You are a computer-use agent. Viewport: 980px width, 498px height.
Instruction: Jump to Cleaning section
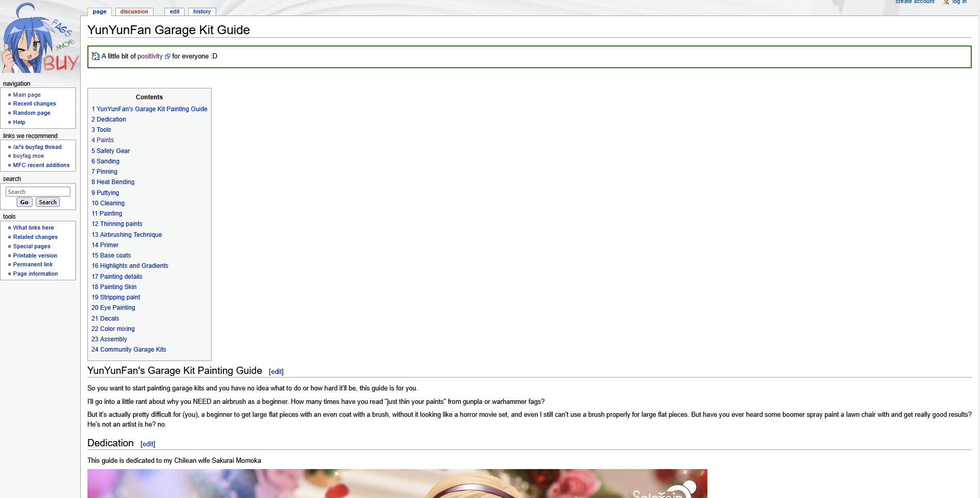click(108, 203)
